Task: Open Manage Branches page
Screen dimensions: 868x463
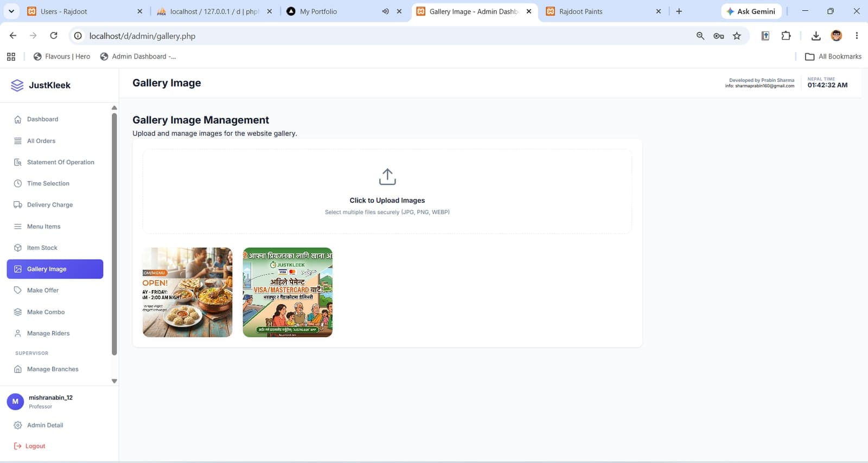Action: [x=55, y=369]
